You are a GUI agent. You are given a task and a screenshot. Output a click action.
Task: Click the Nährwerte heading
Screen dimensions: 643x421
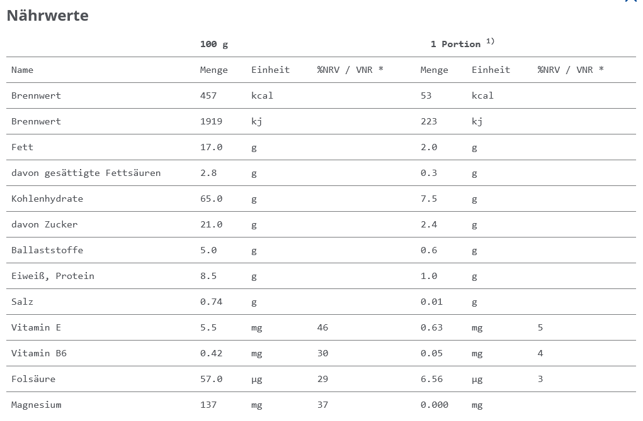[x=47, y=16]
